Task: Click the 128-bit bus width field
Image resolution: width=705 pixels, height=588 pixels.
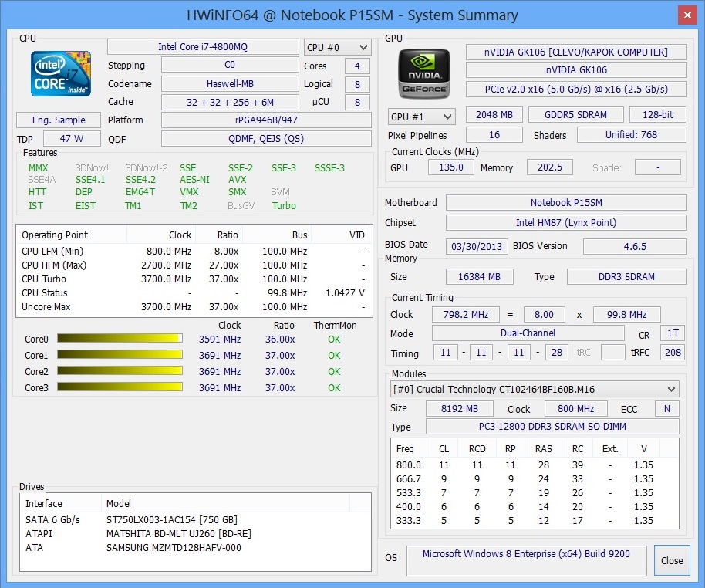Action: [x=658, y=115]
